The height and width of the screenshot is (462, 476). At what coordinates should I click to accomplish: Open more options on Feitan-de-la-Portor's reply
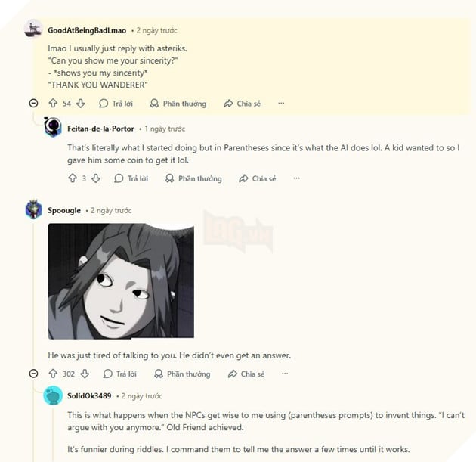296,178
